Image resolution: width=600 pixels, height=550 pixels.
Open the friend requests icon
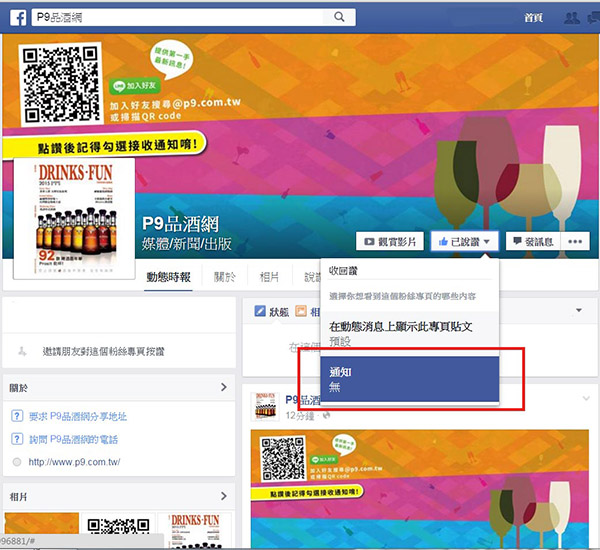tap(572, 18)
